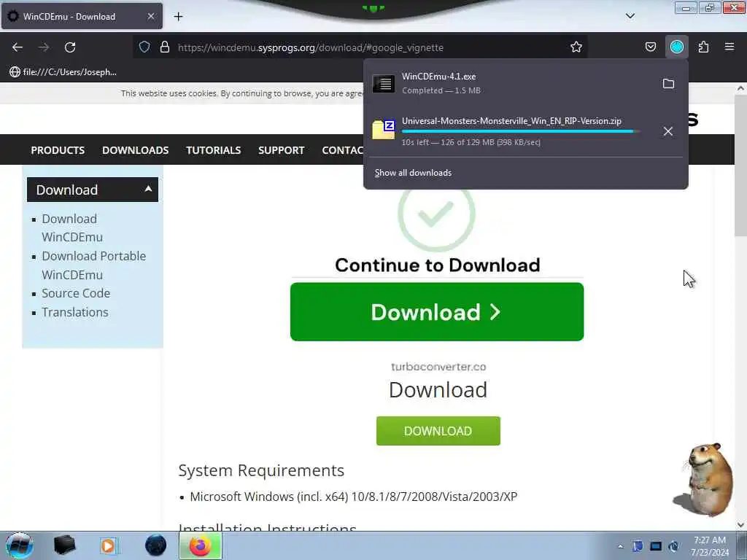Click the big green Download ad button

(x=437, y=312)
